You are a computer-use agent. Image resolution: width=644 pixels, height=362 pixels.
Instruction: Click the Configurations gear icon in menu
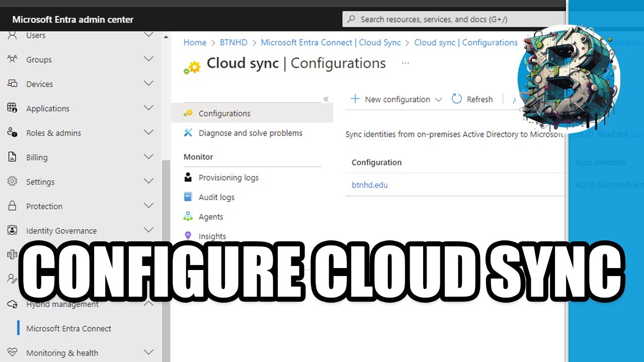(x=188, y=113)
